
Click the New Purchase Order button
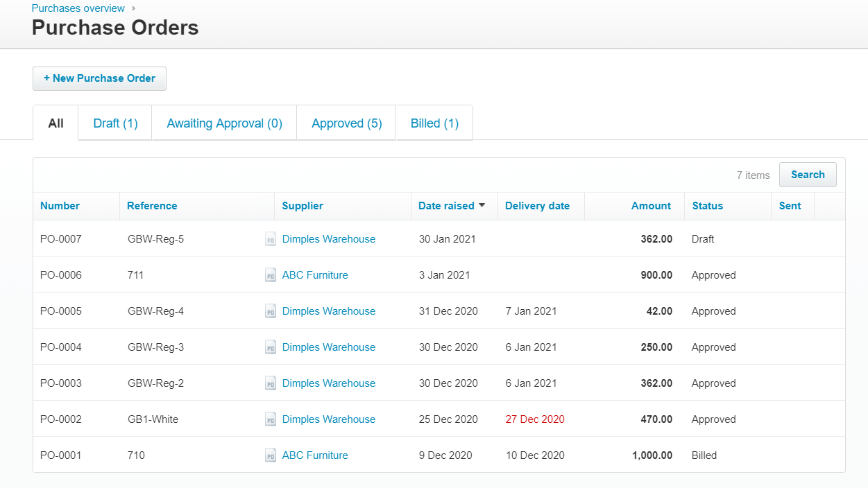click(x=99, y=78)
